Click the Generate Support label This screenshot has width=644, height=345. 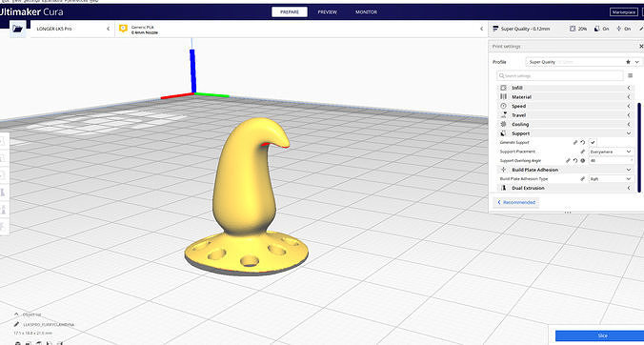[514, 142]
